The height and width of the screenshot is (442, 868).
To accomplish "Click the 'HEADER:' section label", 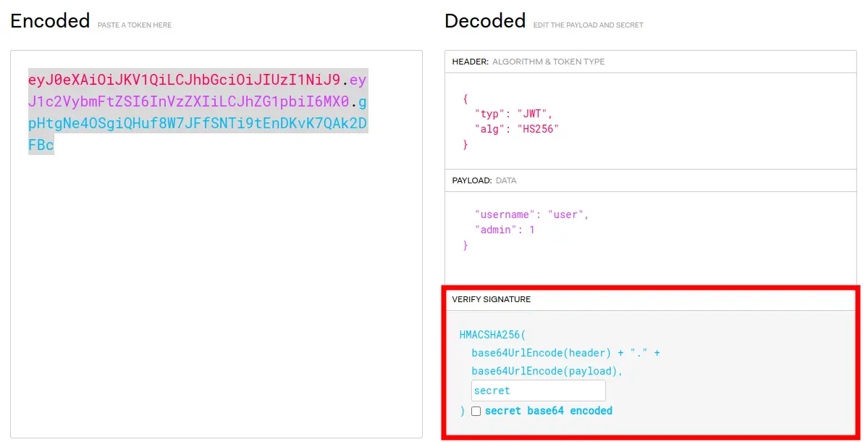I will [x=471, y=62].
